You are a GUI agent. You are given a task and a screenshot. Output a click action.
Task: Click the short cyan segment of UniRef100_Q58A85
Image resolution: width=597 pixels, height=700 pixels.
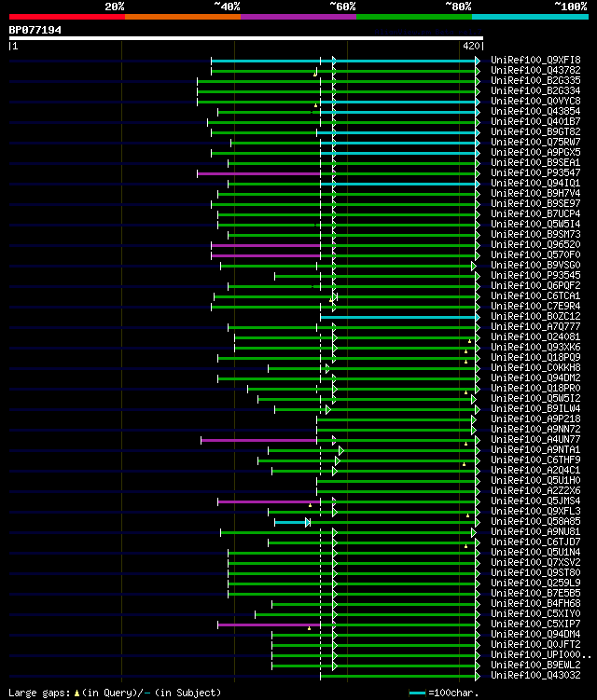291,523
